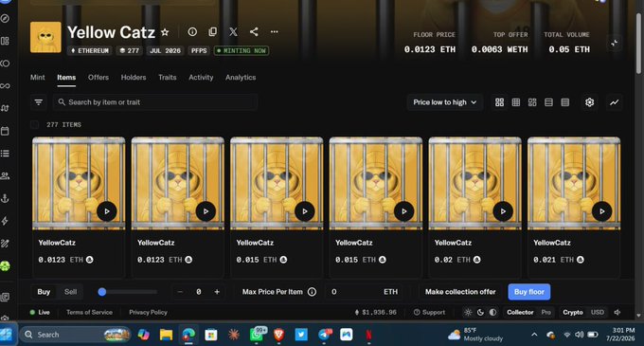Switch to Collector mode
This screenshot has width=644, height=346.
[520, 312]
